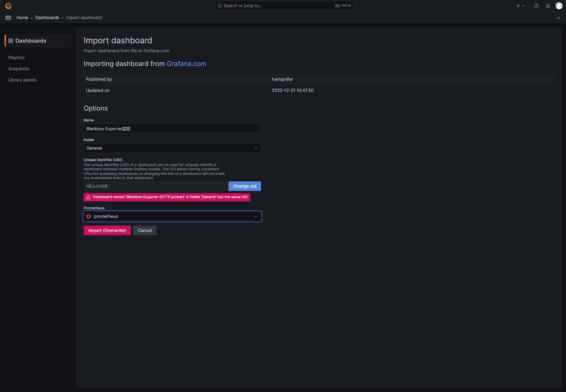Screen dimensions: 566x392
Task: Click the UID conflict warning triangle icon
Action: pyautogui.click(x=88, y=197)
